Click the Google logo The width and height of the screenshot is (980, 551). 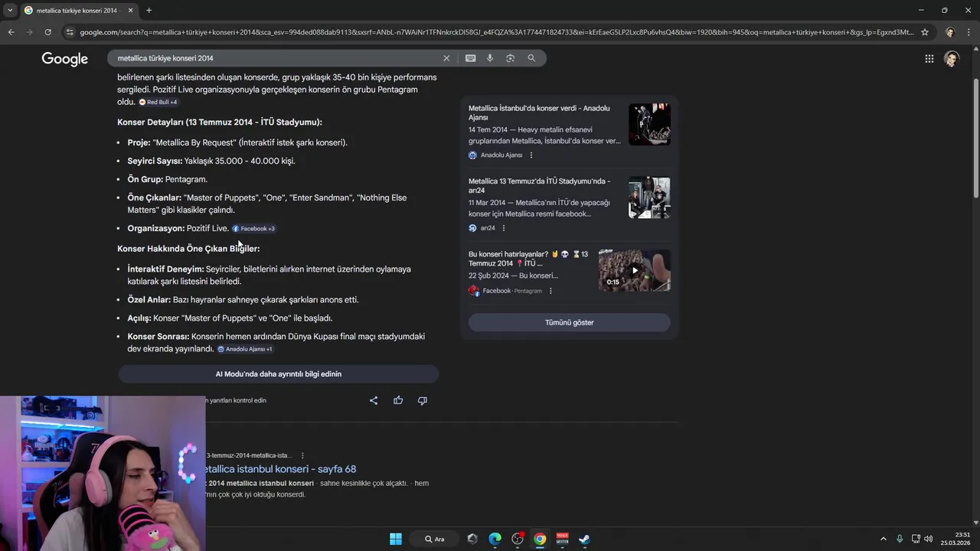64,59
